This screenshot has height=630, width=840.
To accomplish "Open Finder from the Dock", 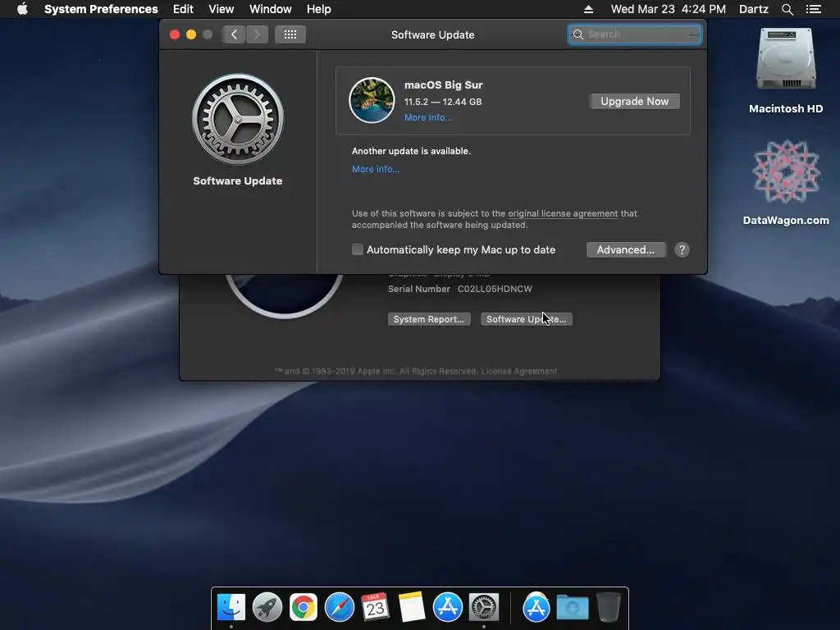I will coord(231,608).
